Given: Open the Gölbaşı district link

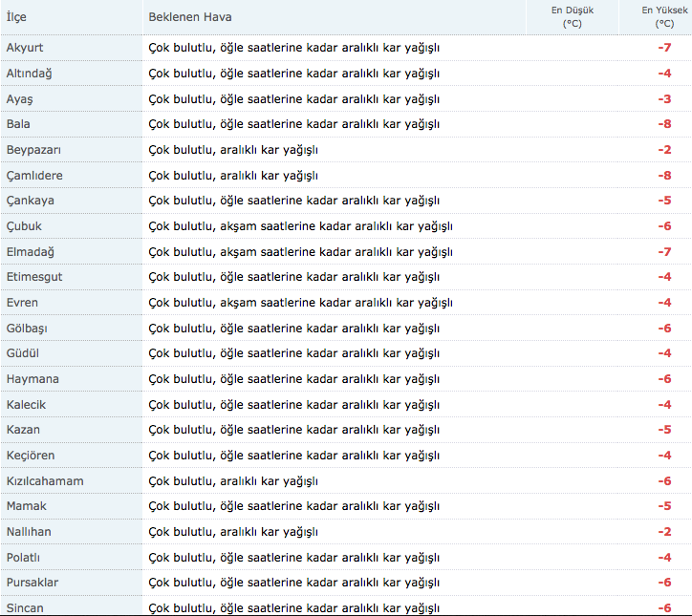Looking at the screenshot, I should [27, 329].
